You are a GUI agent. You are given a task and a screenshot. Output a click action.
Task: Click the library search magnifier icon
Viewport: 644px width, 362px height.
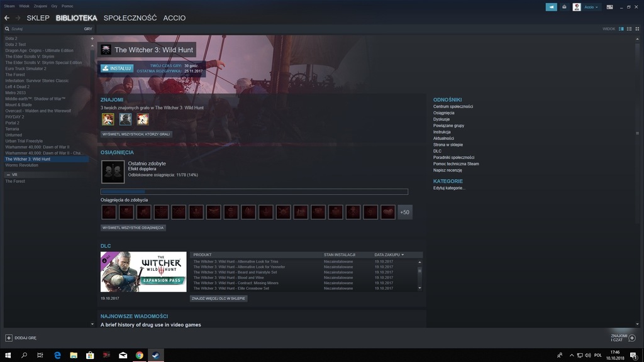pyautogui.click(x=7, y=29)
